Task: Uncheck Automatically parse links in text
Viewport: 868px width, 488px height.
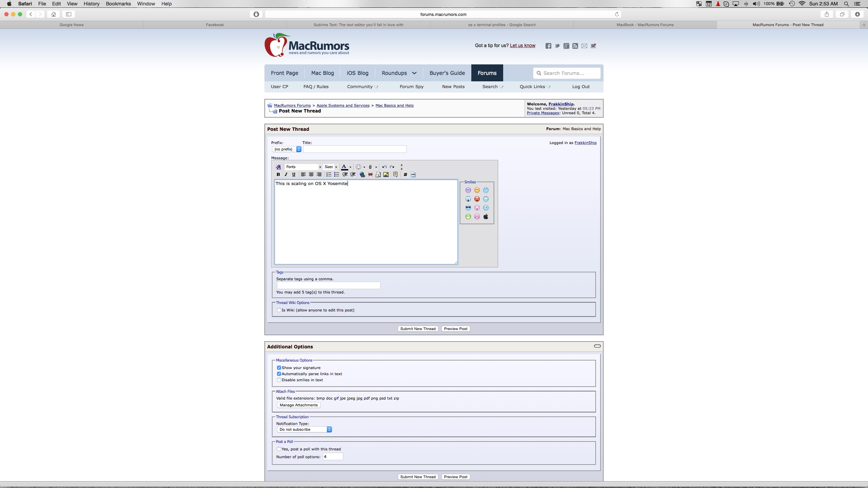Action: (x=279, y=374)
